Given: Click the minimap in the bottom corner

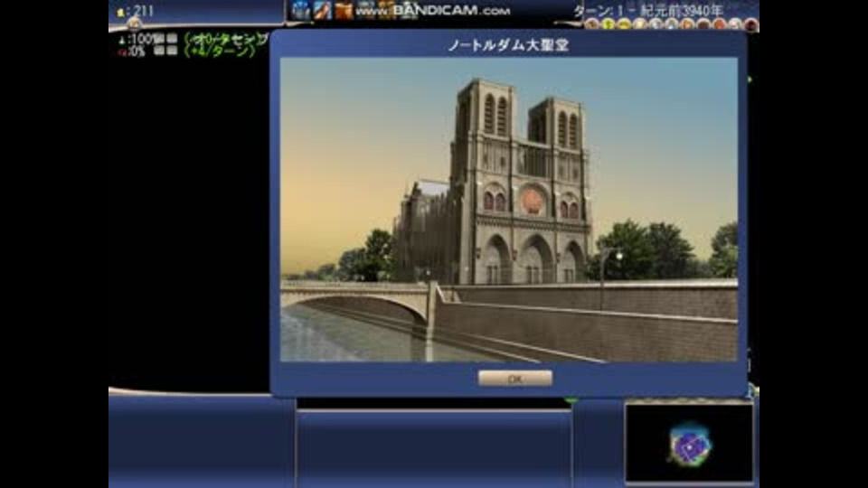Looking at the screenshot, I should coord(689,443).
